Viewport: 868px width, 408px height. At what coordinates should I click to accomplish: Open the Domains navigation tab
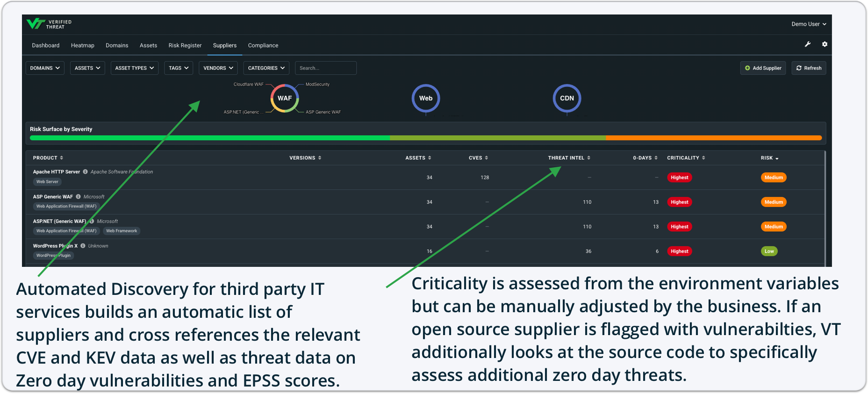click(117, 45)
